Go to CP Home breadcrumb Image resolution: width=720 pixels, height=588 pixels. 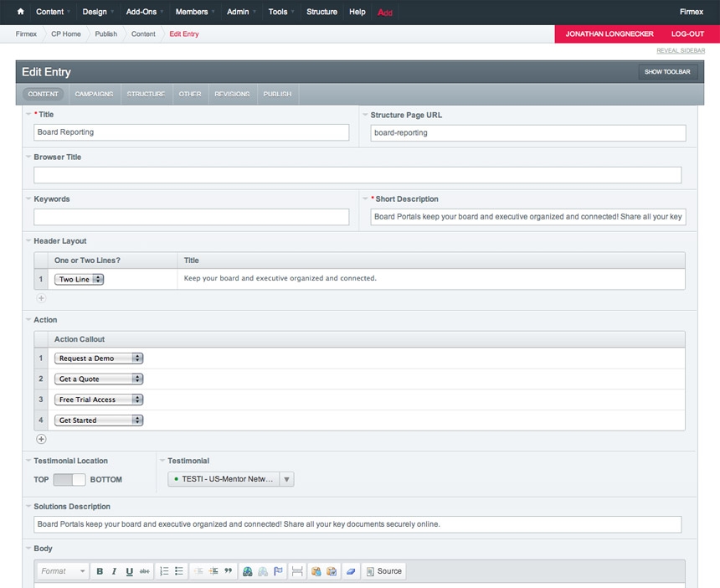point(66,34)
